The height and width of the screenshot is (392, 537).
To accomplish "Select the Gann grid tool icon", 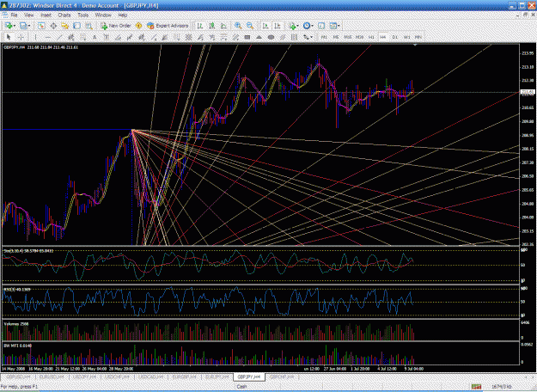I will [188, 37].
